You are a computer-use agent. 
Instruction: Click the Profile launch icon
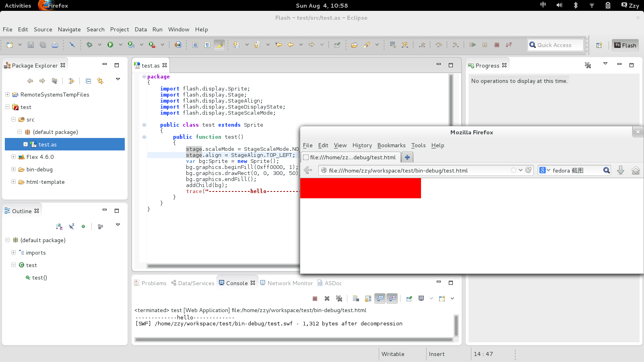click(131, 45)
